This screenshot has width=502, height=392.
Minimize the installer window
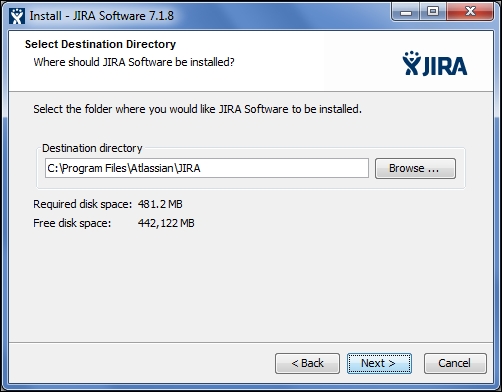[x=406, y=12]
